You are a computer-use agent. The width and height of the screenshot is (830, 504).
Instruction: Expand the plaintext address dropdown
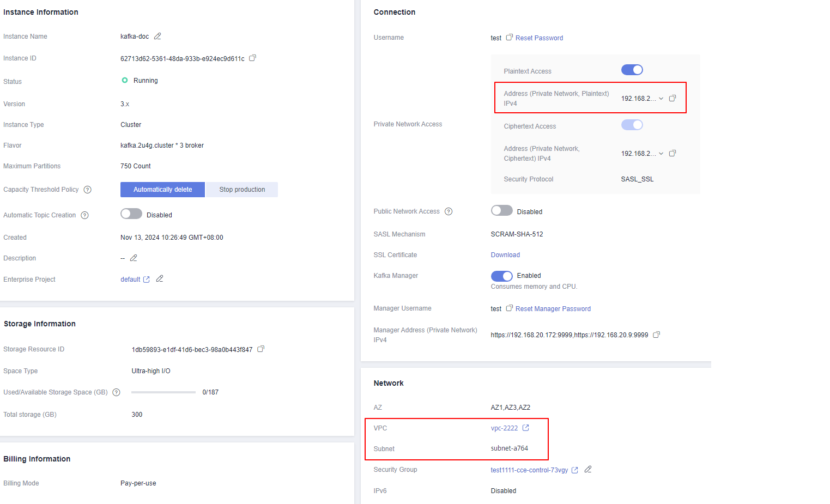661,99
